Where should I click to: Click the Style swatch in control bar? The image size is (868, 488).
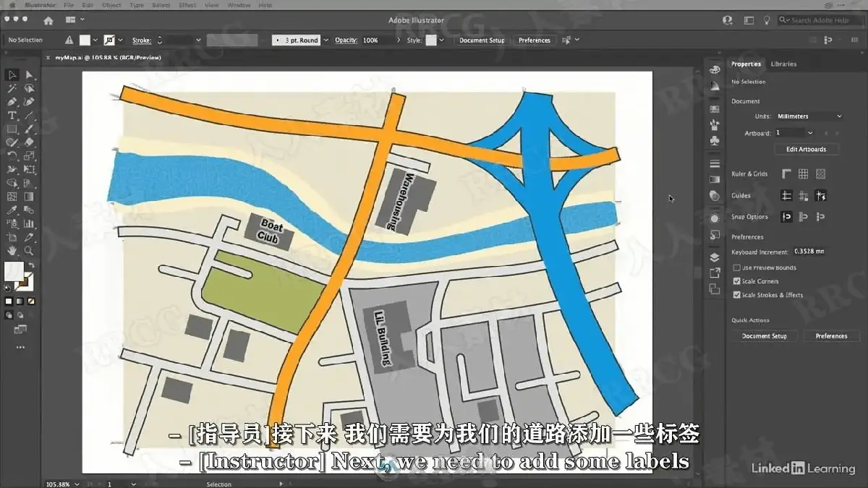(431, 40)
